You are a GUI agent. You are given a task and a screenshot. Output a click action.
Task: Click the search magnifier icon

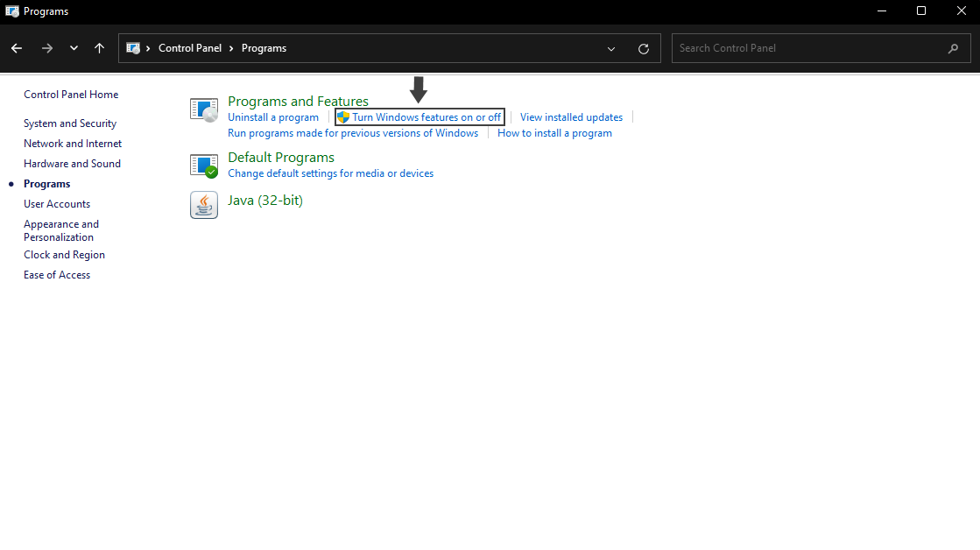pos(953,48)
